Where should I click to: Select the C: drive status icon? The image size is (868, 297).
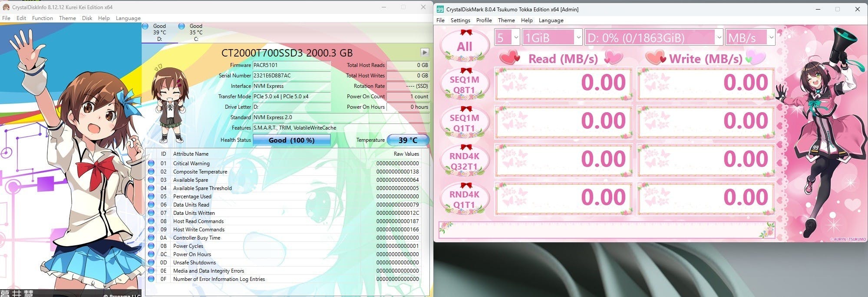coord(182,26)
